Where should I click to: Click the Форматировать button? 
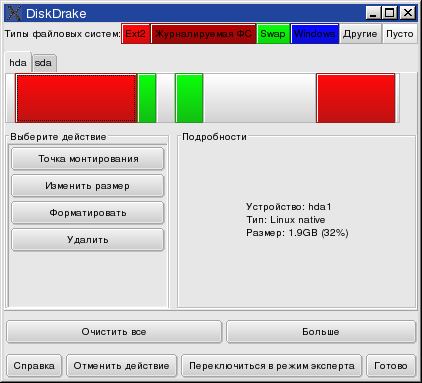[x=88, y=213]
